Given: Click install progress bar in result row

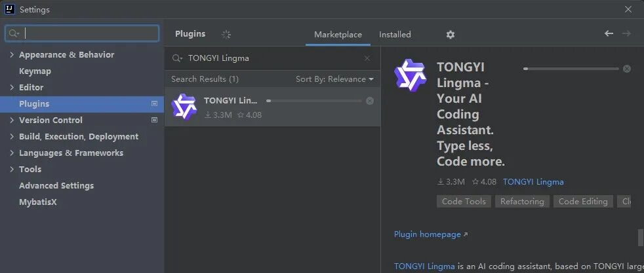Looking at the screenshot, I should coord(314,101).
